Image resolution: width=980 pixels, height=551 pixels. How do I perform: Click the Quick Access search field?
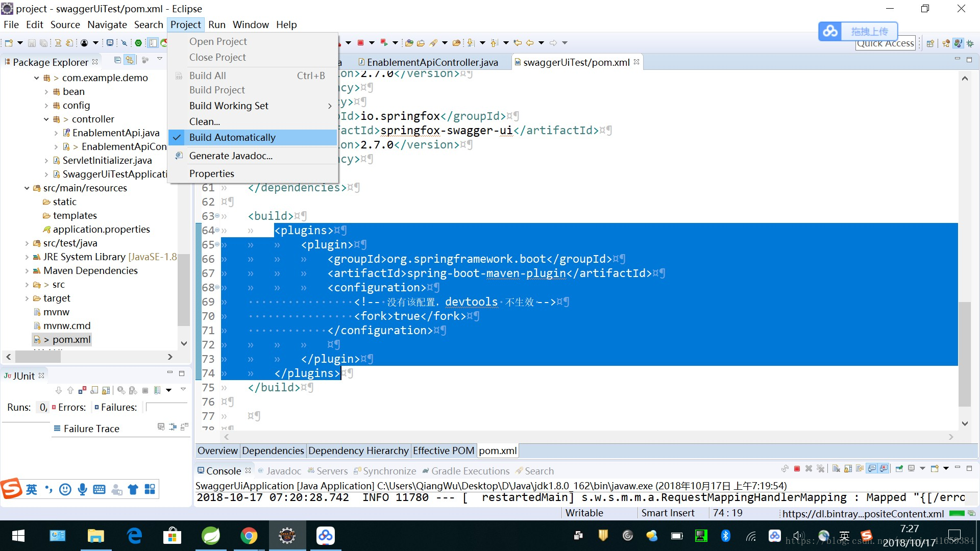[x=885, y=44]
